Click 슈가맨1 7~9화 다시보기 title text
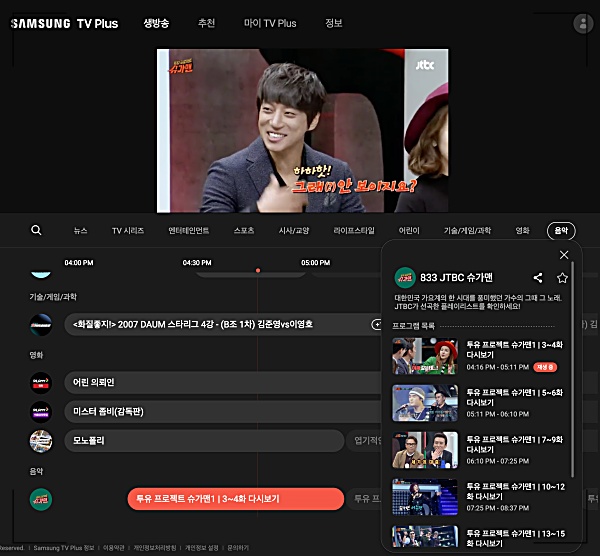This screenshot has height=556, width=600. tap(515, 444)
